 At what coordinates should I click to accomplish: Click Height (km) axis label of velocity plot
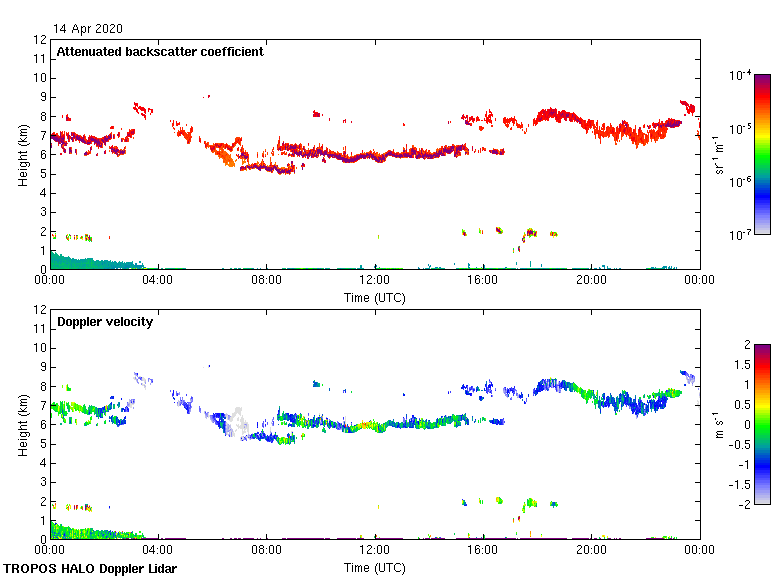tap(22, 424)
